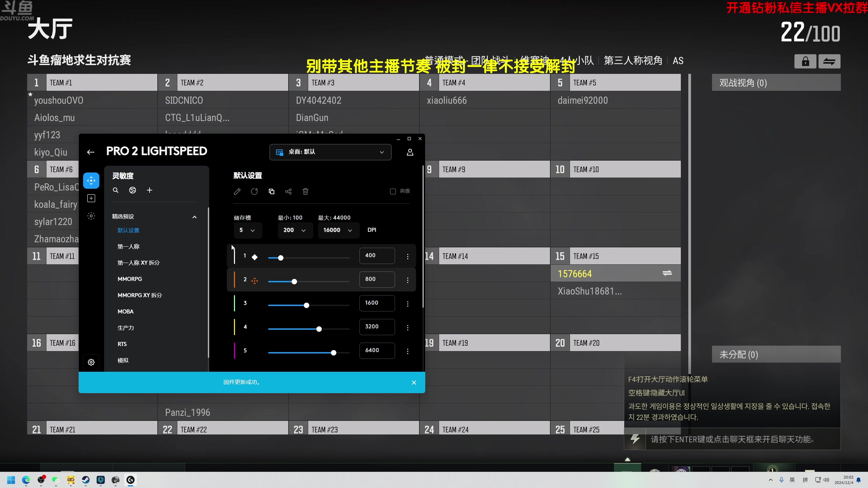Open the community presets globe icon
This screenshot has height=488, width=868.
pyautogui.click(x=133, y=190)
